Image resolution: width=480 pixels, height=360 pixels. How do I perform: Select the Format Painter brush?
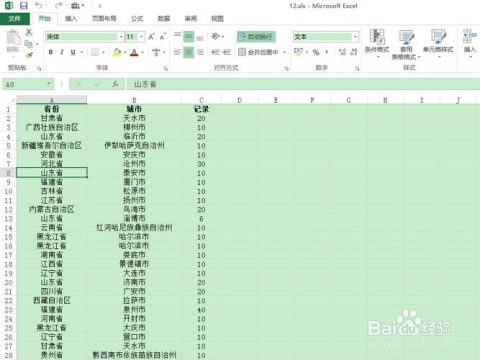click(x=29, y=55)
